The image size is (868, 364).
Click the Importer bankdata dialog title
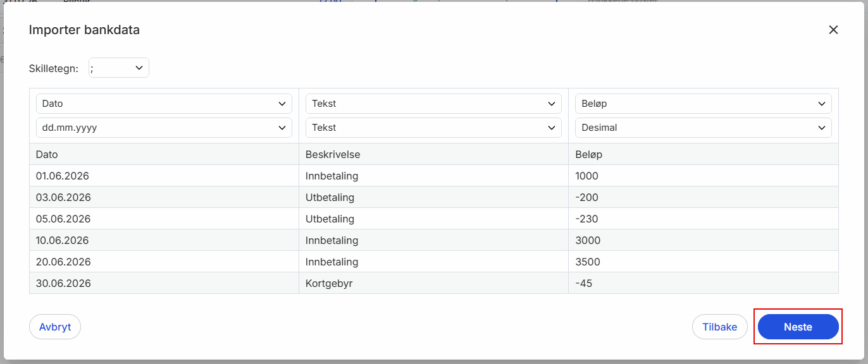pos(84,30)
